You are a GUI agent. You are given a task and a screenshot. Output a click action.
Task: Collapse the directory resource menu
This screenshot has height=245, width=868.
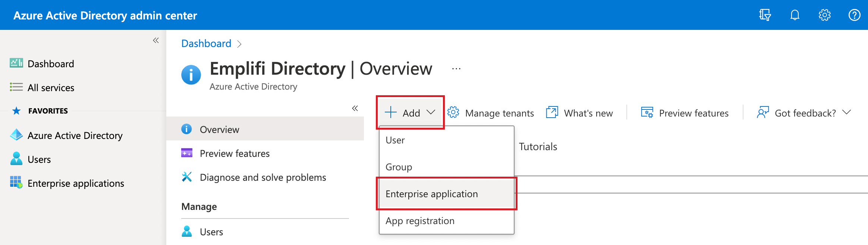click(355, 108)
